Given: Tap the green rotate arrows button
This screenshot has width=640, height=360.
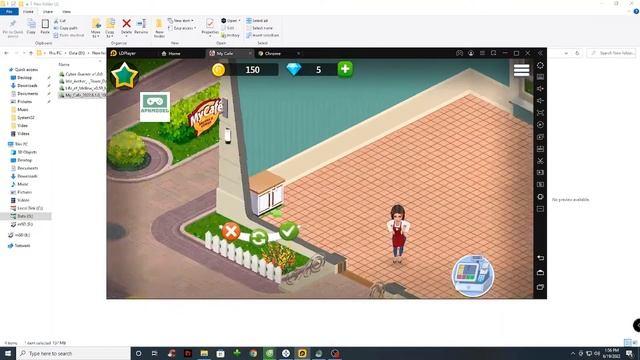Looking at the screenshot, I should pos(259,238).
